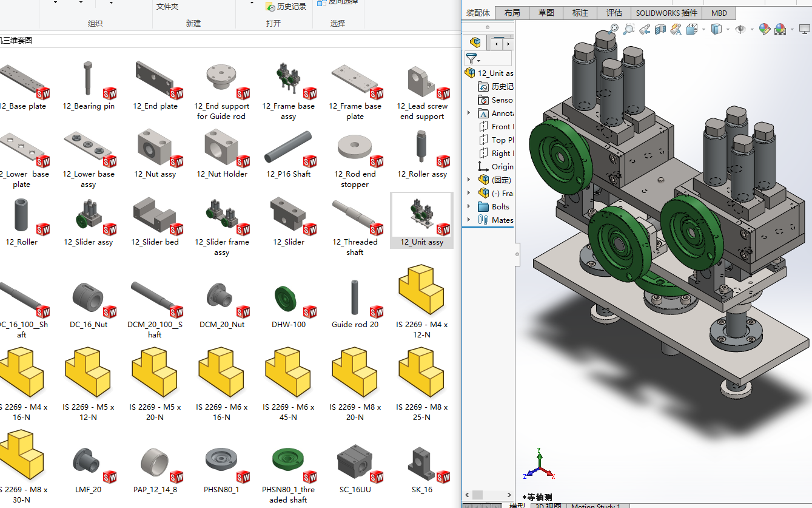Activate the Section View tool

pyautogui.click(x=660, y=29)
